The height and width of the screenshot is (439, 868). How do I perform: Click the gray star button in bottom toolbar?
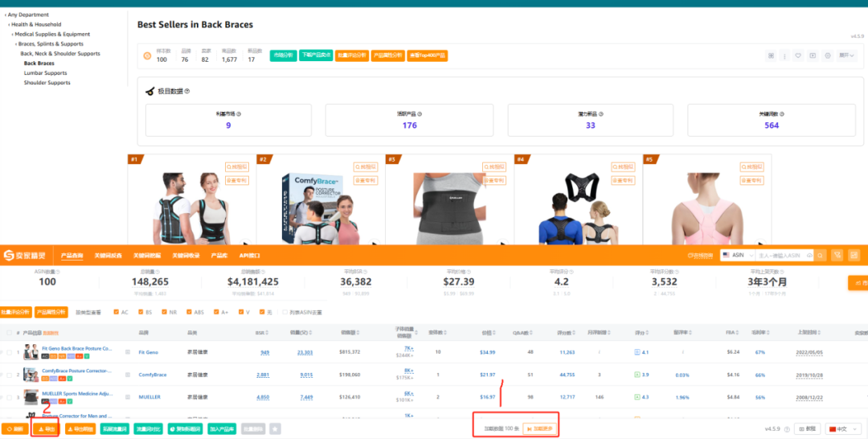[275, 429]
